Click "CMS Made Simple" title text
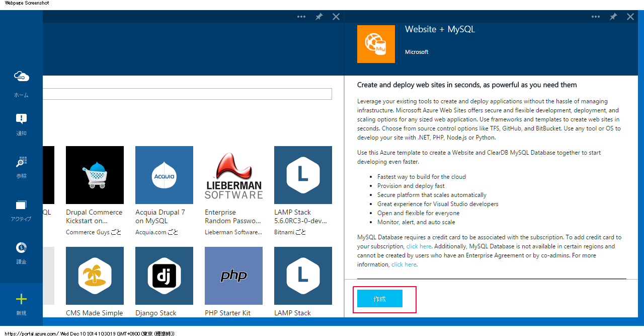This screenshot has height=336, width=644. [x=95, y=313]
